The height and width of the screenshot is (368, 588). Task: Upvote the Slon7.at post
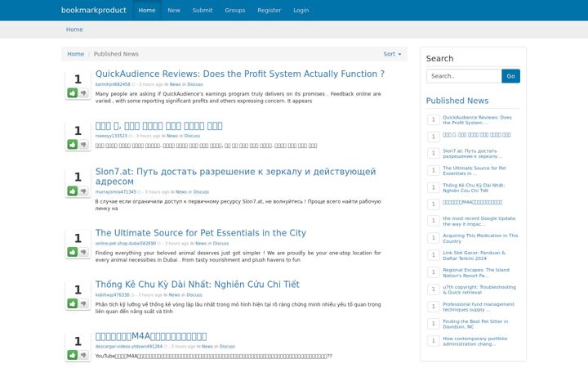73,191
